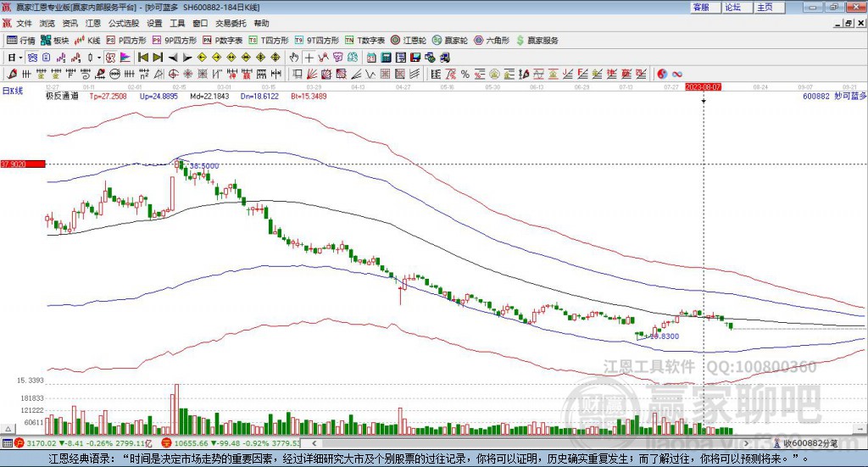Click the first yellow diamond arrow icon

point(202,58)
